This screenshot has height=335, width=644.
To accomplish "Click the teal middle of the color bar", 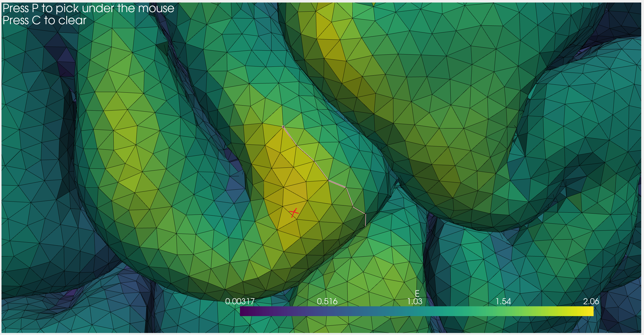I will [x=417, y=311].
